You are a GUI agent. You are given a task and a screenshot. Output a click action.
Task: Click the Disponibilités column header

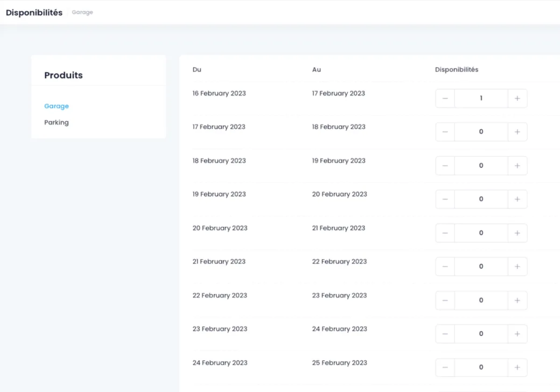(x=457, y=70)
